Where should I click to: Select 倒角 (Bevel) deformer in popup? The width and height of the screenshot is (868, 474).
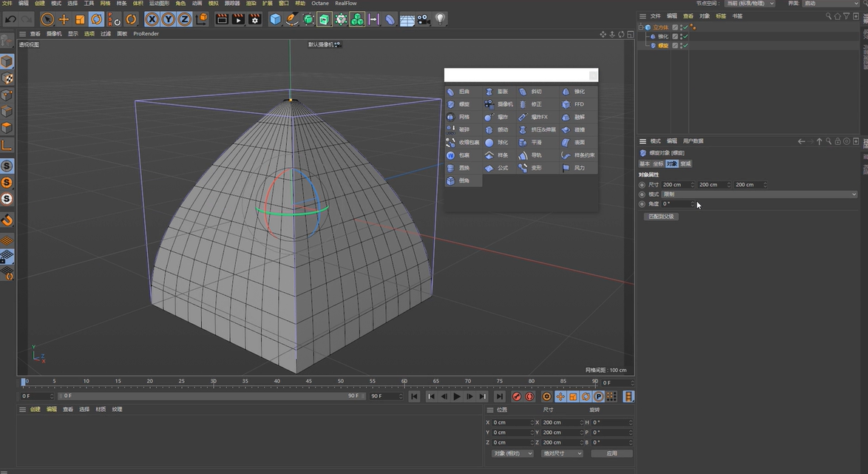pos(464,180)
